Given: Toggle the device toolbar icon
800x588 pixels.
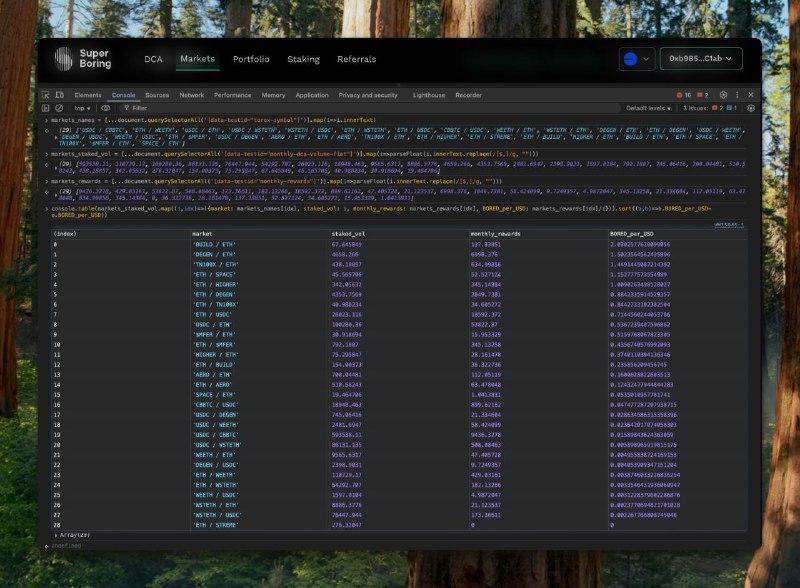Looking at the screenshot, I should click(60, 95).
